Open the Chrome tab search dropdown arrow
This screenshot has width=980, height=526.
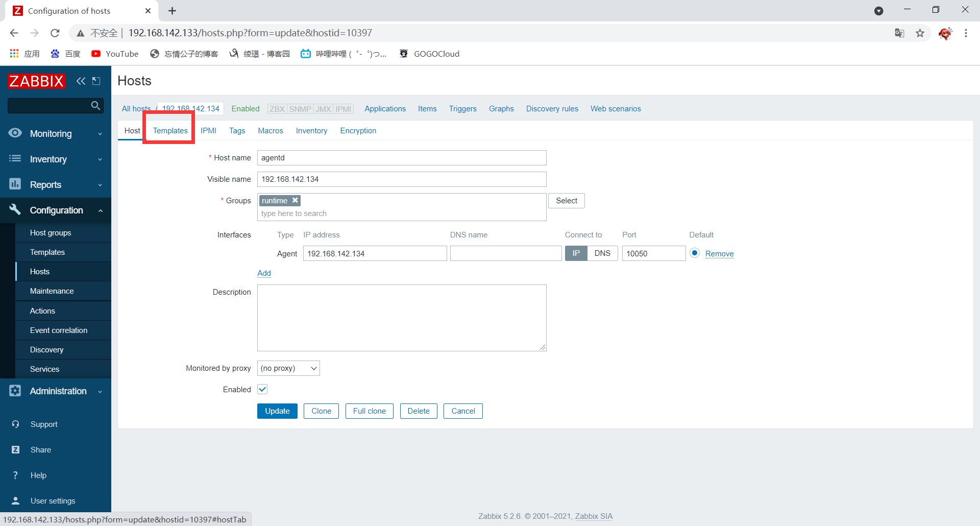pyautogui.click(x=878, y=11)
